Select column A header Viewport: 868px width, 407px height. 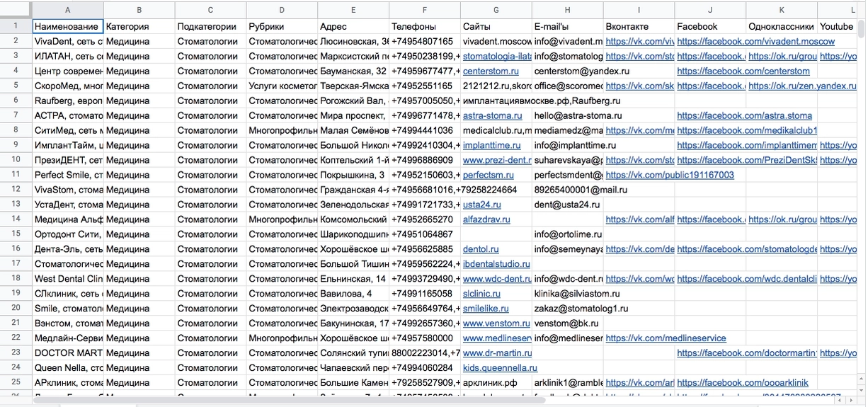tap(68, 10)
